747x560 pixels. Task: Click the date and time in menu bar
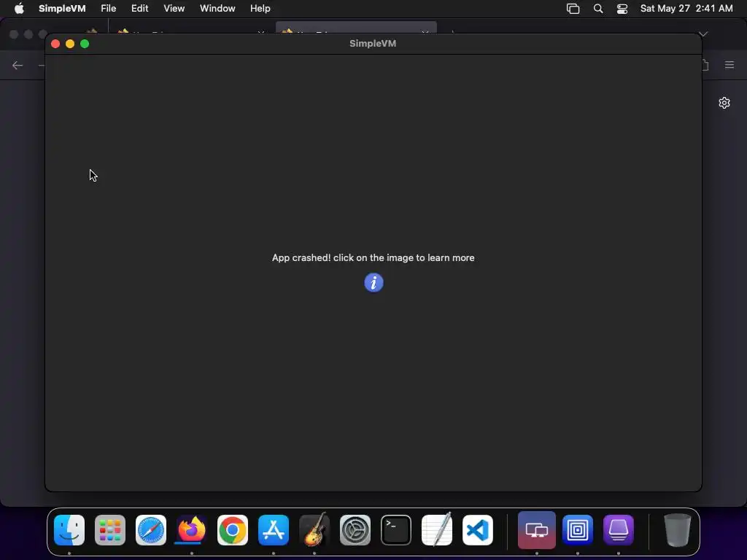click(x=686, y=9)
